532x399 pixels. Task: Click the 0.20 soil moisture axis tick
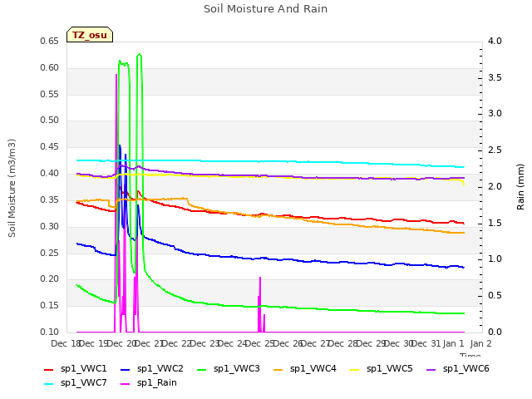[50, 279]
